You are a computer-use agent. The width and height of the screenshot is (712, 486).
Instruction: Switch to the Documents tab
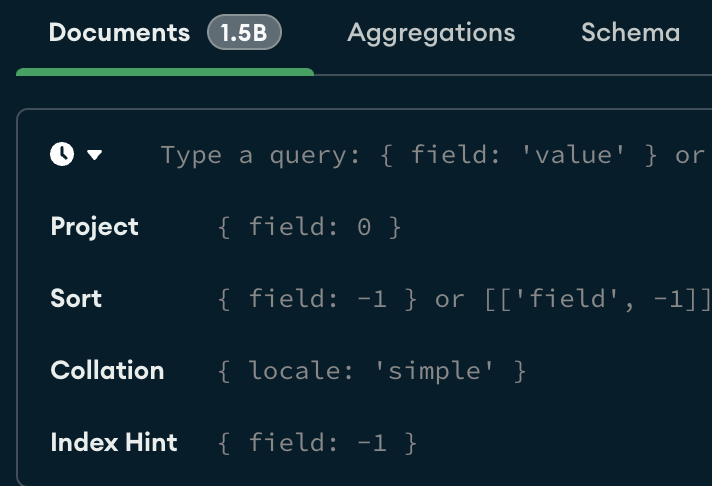(119, 33)
